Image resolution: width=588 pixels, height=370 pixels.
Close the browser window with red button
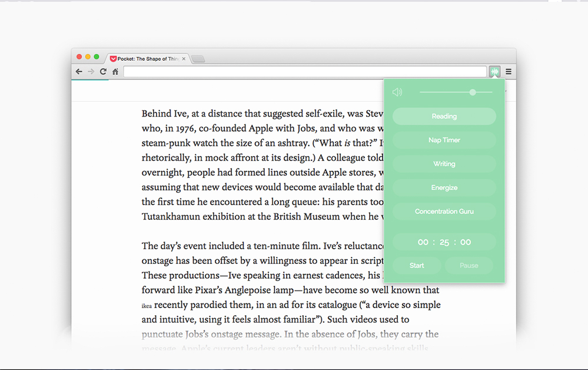tap(79, 57)
